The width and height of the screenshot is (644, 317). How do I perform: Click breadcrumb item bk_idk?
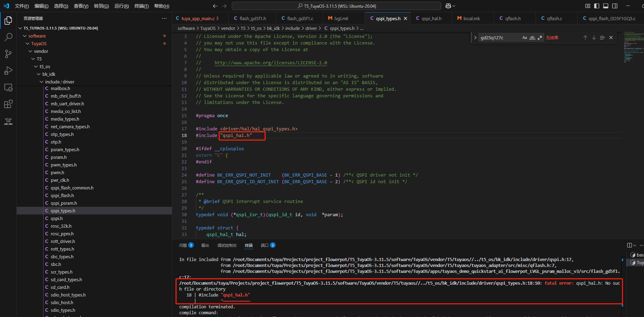273,29
